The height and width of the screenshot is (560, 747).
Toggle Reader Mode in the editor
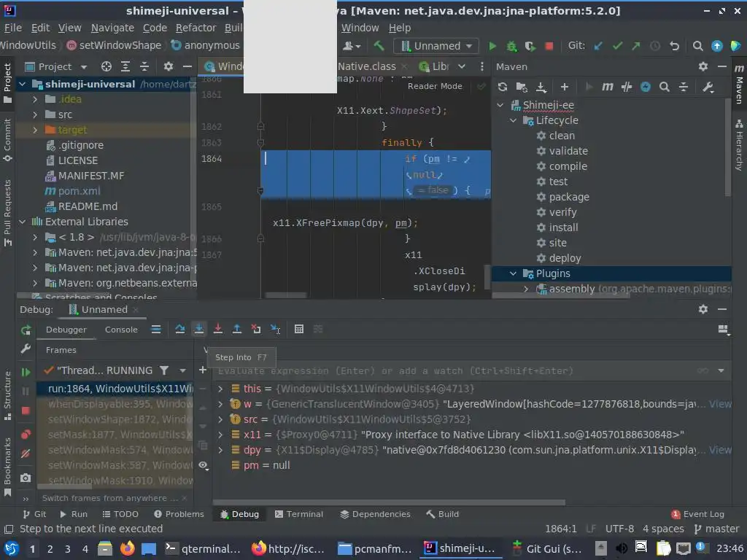coord(435,86)
